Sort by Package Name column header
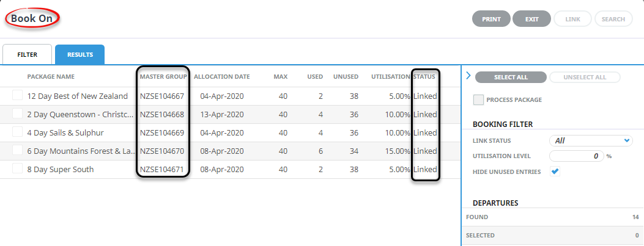 (51, 77)
